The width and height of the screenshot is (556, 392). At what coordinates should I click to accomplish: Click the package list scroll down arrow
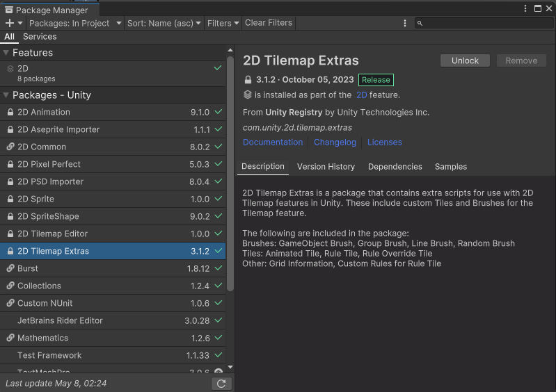tap(230, 367)
